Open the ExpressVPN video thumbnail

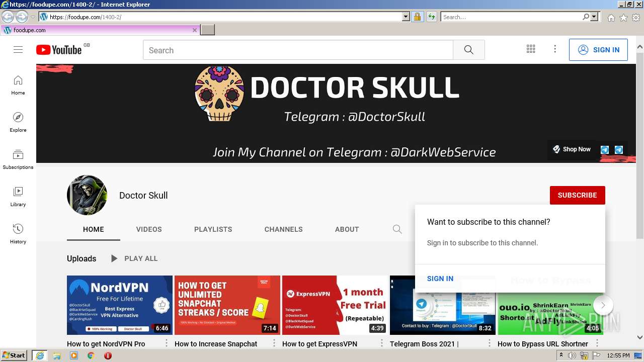pyautogui.click(x=335, y=305)
